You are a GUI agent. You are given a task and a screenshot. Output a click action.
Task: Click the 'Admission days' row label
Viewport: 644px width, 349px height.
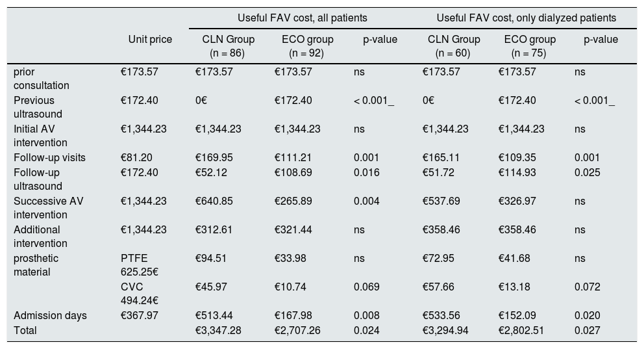(50, 316)
